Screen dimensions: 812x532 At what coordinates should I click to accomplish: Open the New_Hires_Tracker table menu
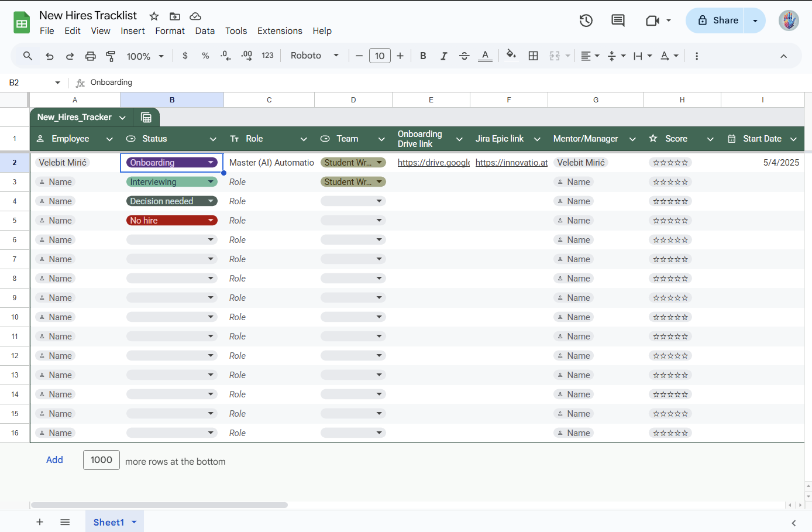click(123, 117)
